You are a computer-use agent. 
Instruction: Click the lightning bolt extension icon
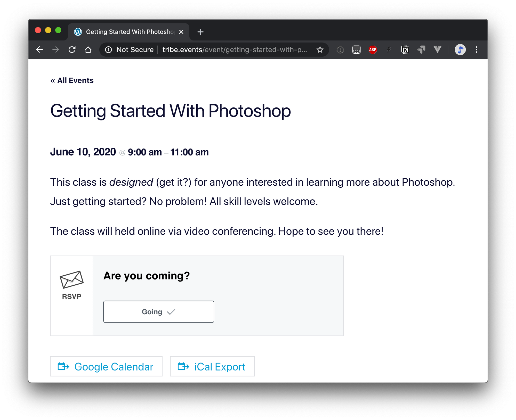pyautogui.click(x=389, y=50)
